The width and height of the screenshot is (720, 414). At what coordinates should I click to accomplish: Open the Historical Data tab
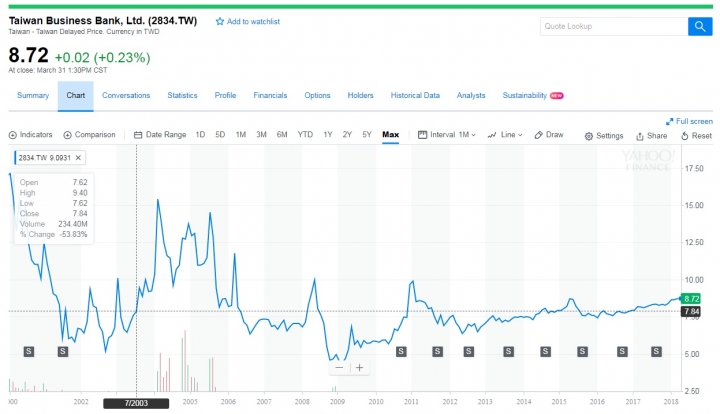tap(415, 95)
